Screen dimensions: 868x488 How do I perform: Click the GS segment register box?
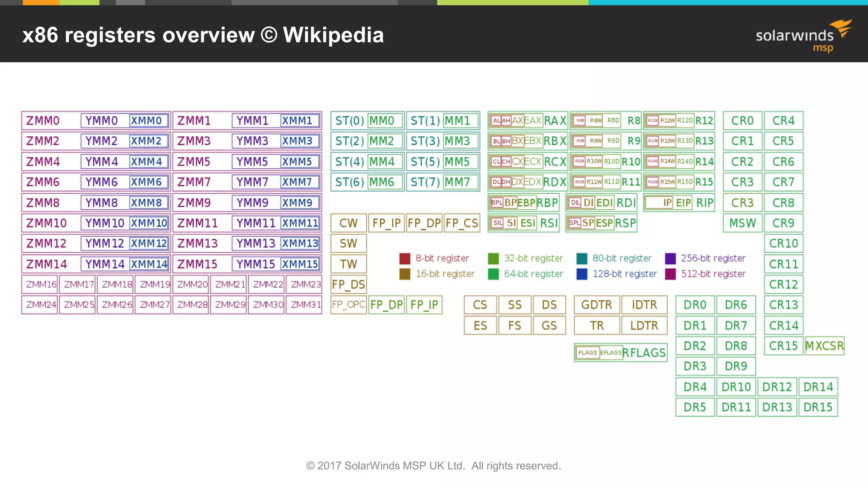pos(549,326)
